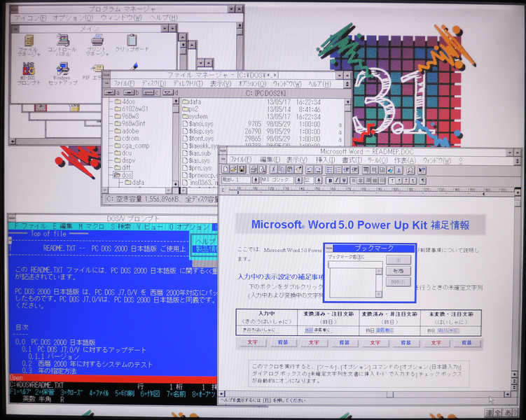Click Word horizontal scrollbar thumb
Viewport: 526px width, 420px height.
[x=390, y=394]
